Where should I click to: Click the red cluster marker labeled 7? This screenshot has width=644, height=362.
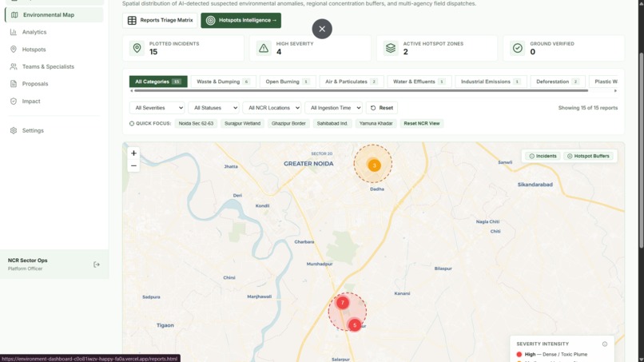tap(343, 303)
